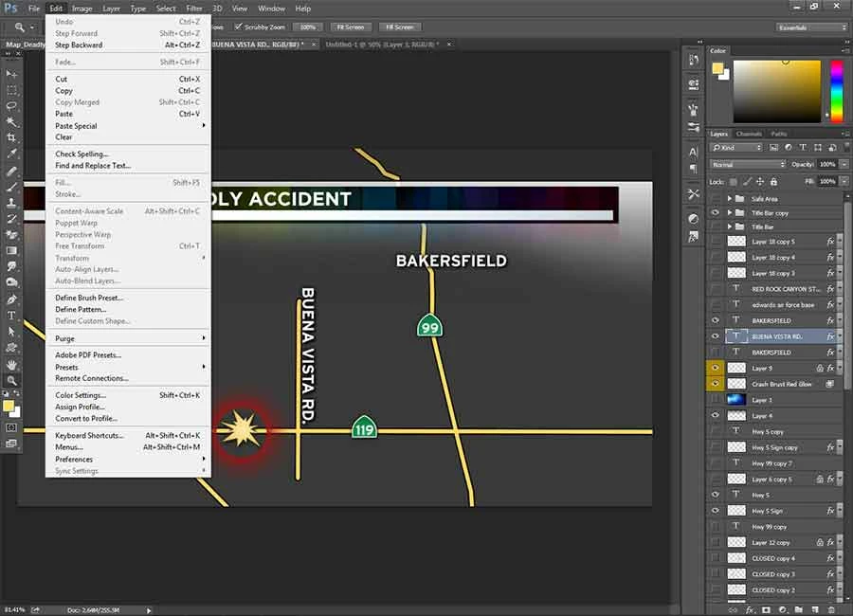
Task: Select the Brush tool
Action: [x=11, y=187]
